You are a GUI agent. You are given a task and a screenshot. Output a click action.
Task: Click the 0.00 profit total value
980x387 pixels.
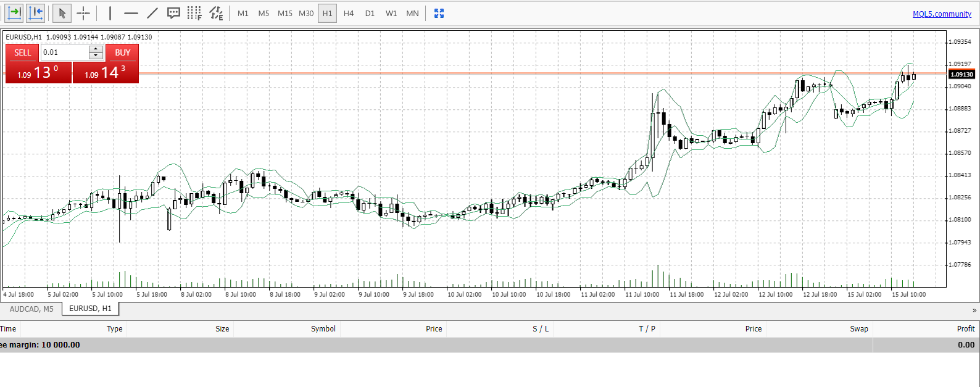coord(966,345)
